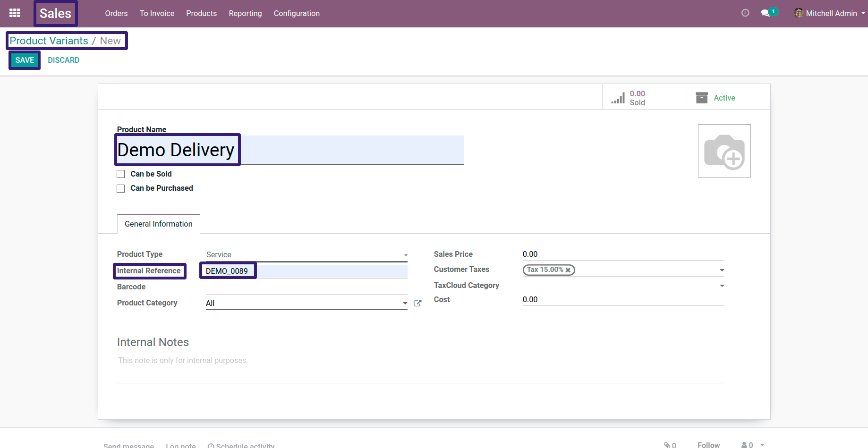The width and height of the screenshot is (868, 448).
Task: Upload product image via camera placeholder
Action: [724, 151]
